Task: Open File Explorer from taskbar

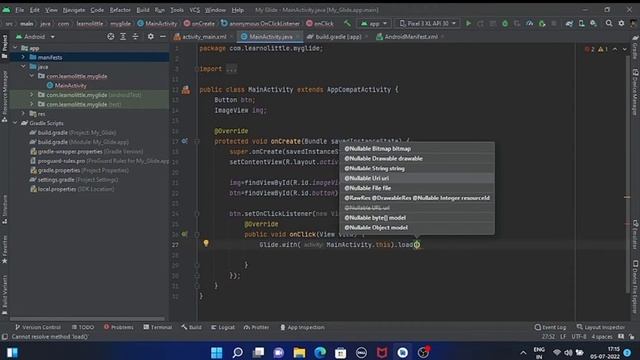Action: tap(299, 352)
